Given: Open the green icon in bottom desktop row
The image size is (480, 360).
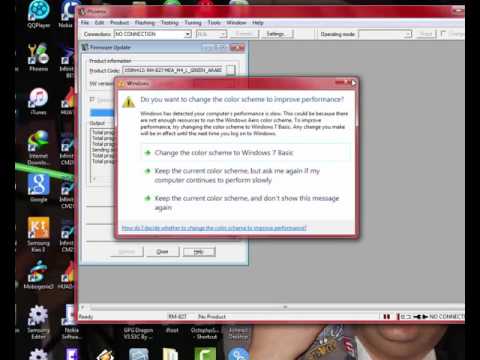Looking at the screenshot, I should tap(205, 354).
